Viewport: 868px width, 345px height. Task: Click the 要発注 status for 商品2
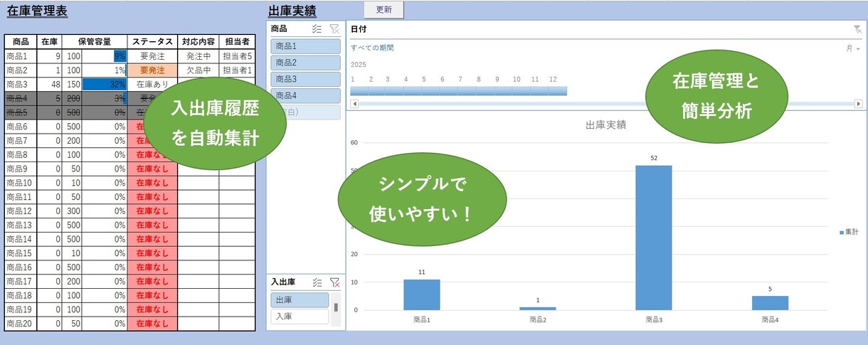[x=152, y=70]
